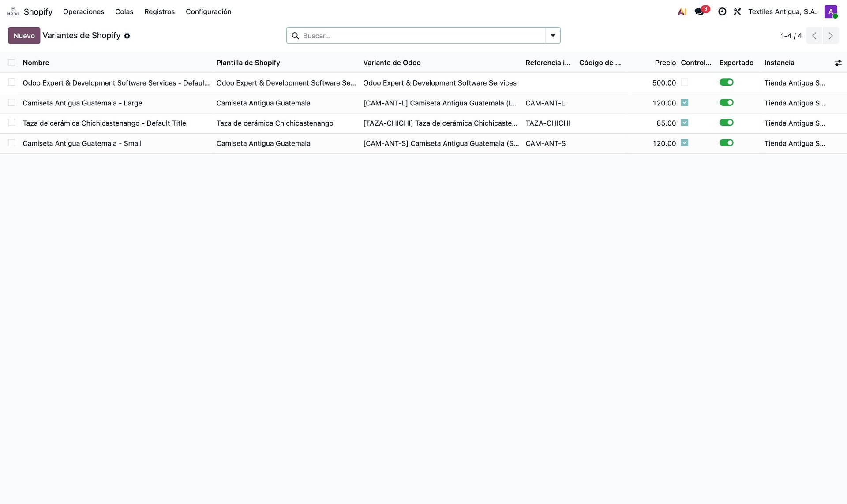Sort by the Variante de Odoo column header
The width and height of the screenshot is (847, 504).
coord(392,63)
